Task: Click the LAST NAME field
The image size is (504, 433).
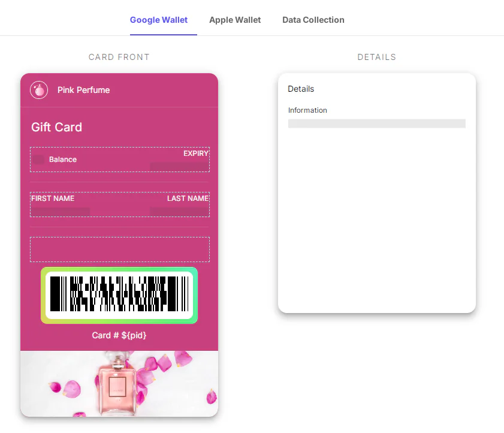Action: pyautogui.click(x=188, y=199)
